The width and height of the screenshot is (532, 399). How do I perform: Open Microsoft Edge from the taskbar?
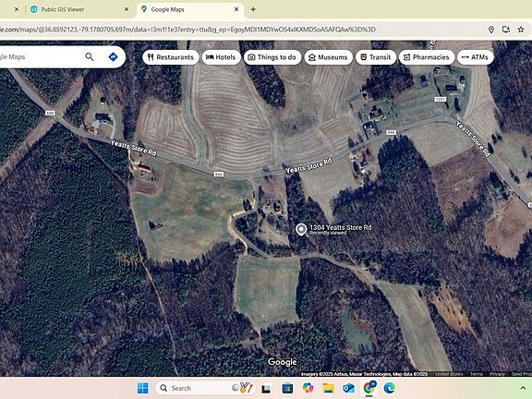(389, 388)
